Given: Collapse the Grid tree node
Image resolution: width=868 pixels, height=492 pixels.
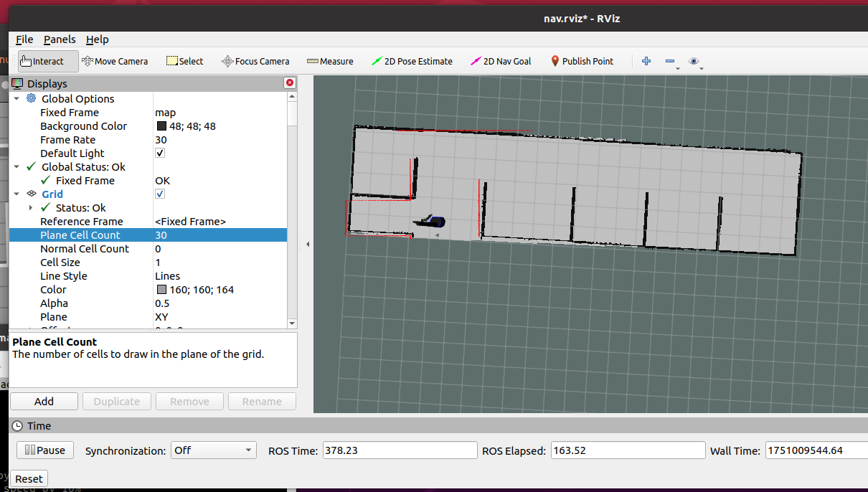Looking at the screenshot, I should pyautogui.click(x=16, y=194).
